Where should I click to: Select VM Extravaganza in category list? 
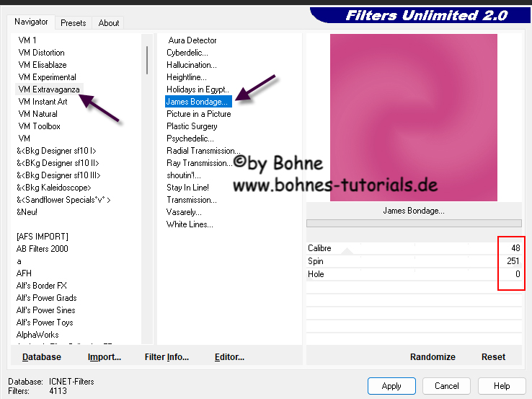coord(49,89)
